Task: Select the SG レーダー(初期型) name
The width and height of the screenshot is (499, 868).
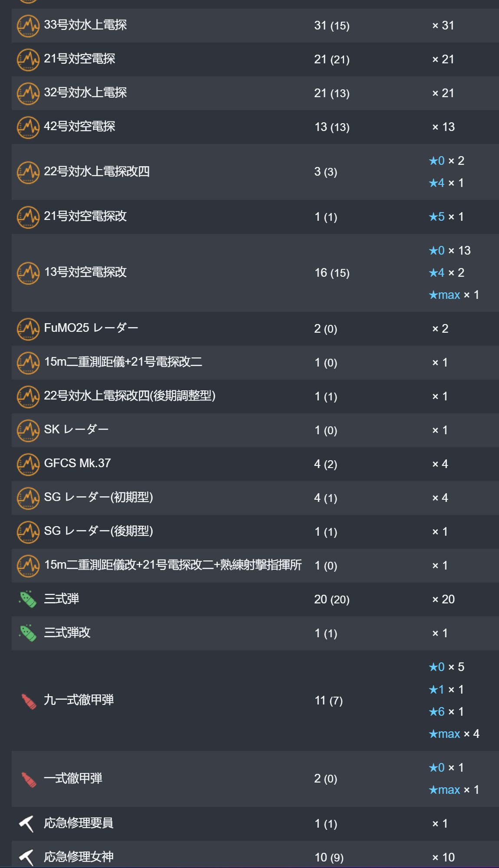Action: pyautogui.click(x=98, y=497)
